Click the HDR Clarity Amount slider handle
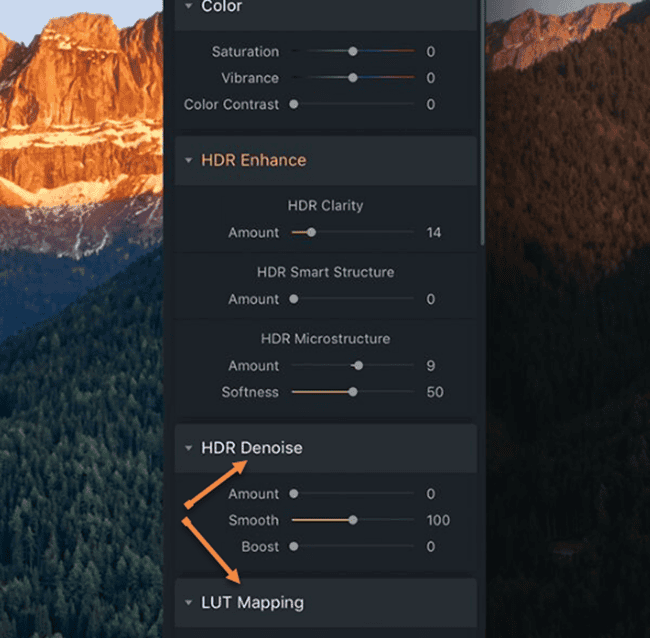Screen dimensions: 650x638 click(311, 232)
